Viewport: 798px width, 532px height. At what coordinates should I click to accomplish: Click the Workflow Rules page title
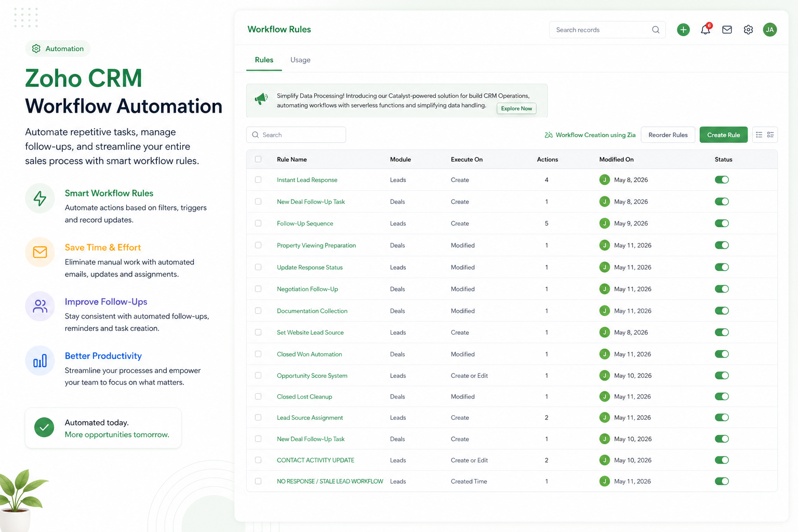click(x=279, y=29)
